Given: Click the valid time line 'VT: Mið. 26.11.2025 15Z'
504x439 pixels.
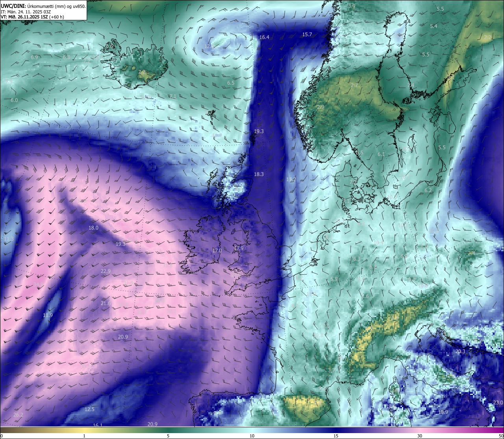Looking at the screenshot, I should pyautogui.click(x=25, y=17).
